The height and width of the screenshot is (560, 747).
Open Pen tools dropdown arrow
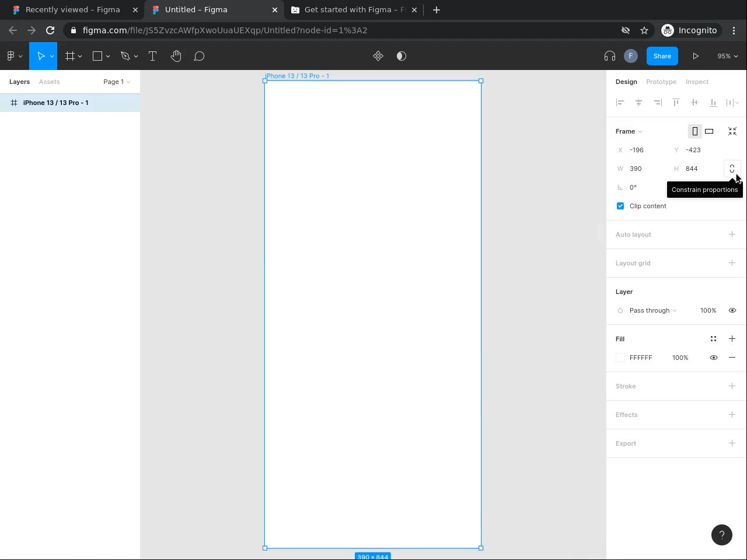[136, 57]
